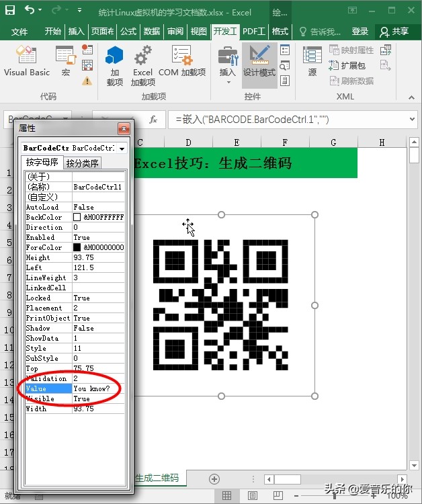Select the LinkedCell property row

75,288
